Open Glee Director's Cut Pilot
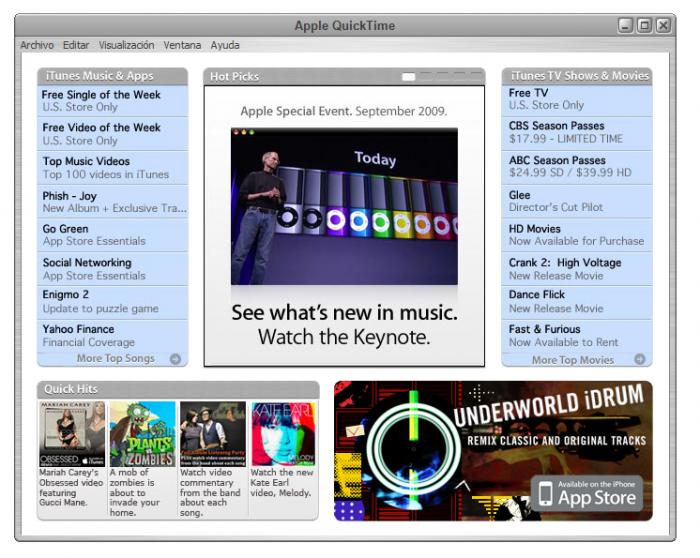Image resolution: width=700 pixels, height=558 pixels. point(577,201)
